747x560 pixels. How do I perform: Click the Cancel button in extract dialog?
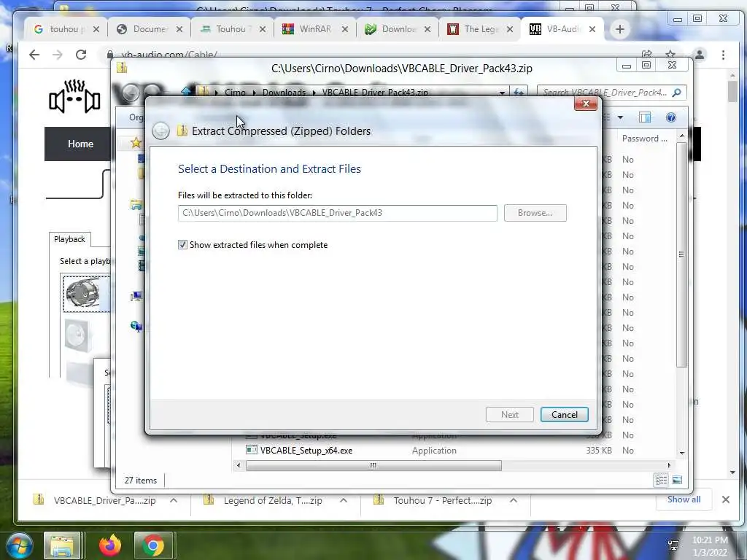point(564,414)
